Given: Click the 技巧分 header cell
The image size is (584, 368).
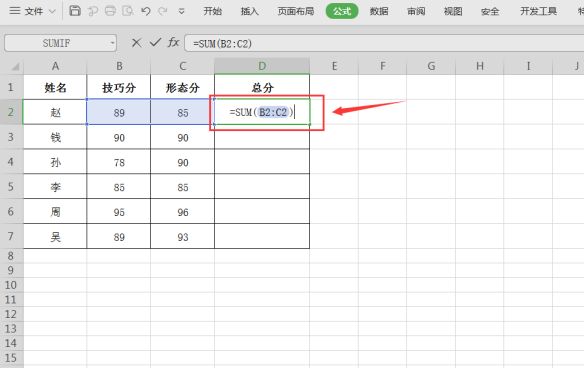Looking at the screenshot, I should (x=119, y=87).
